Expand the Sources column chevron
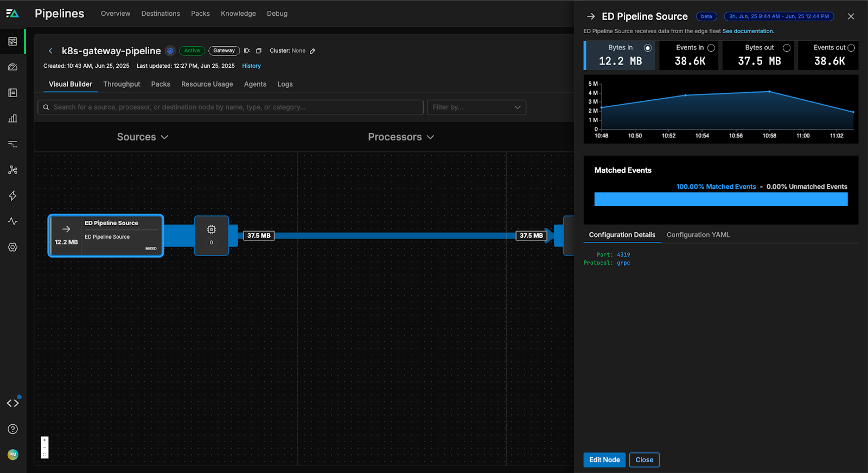The height and width of the screenshot is (473, 868). [x=164, y=137]
